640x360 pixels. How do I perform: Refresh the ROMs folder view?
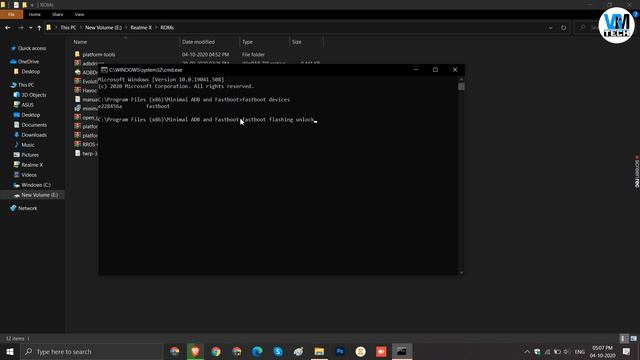(x=564, y=28)
